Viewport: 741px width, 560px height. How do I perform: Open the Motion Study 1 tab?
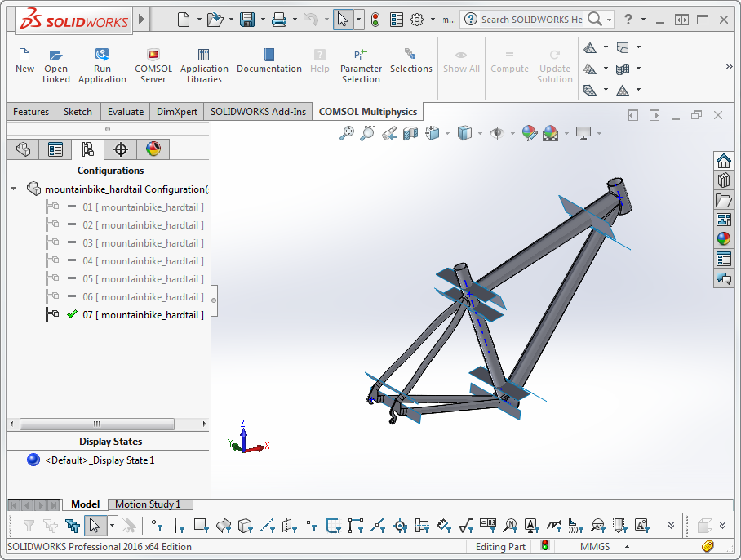pyautogui.click(x=148, y=504)
